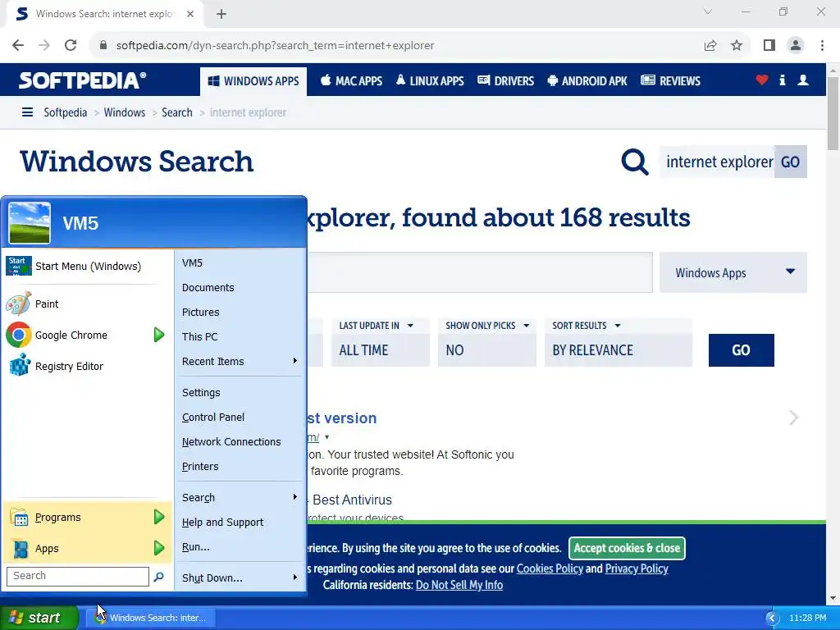This screenshot has height=630, width=840.
Task: Launch Paint from the start menu
Action: coord(85,304)
